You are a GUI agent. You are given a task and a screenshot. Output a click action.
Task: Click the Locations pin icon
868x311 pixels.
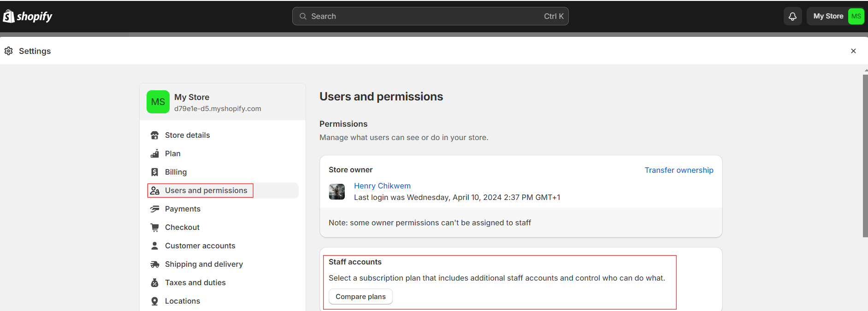pyautogui.click(x=155, y=301)
